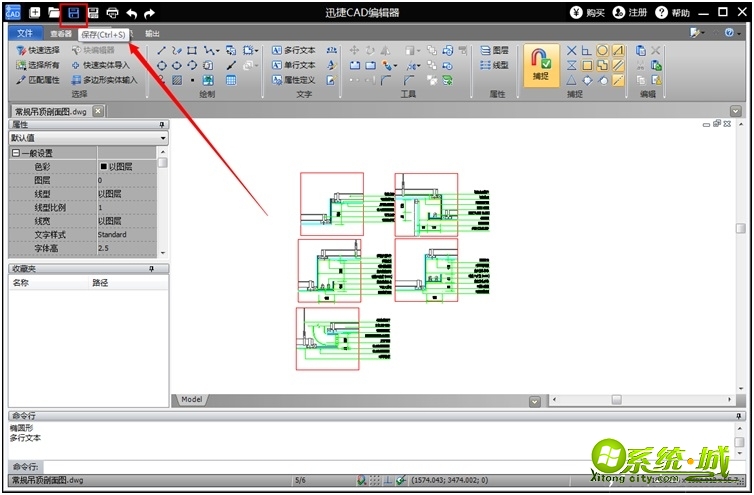Open the 文件 menu tab
Viewport: 754px width, 495px height.
[25, 33]
